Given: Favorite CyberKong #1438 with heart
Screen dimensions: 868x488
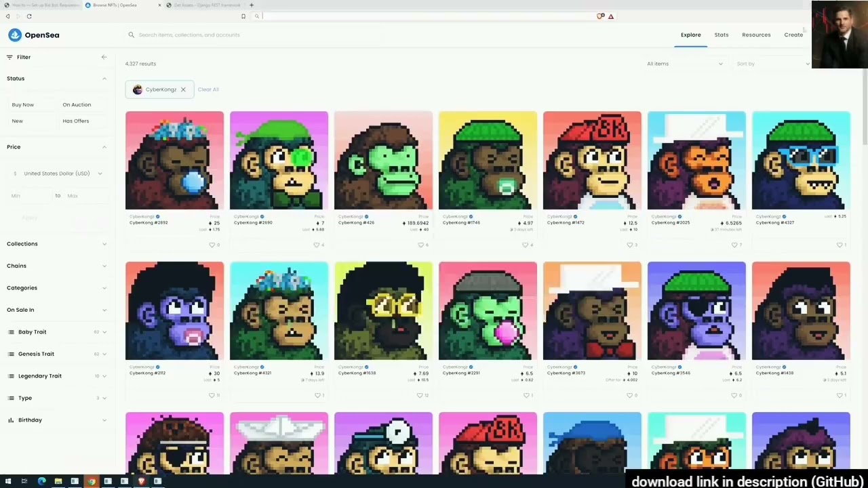Looking at the screenshot, I should click(x=838, y=395).
